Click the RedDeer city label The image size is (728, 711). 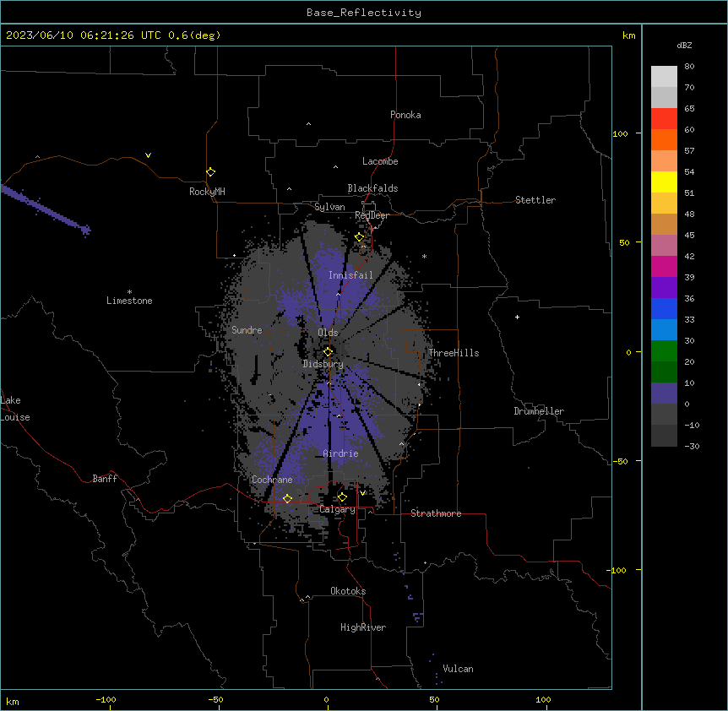click(x=372, y=215)
